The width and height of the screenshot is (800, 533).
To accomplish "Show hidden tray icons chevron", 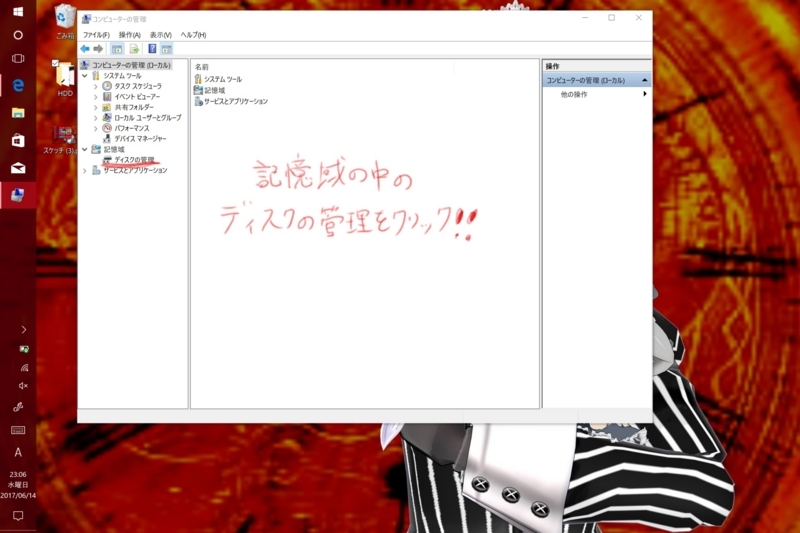I will tap(23, 329).
